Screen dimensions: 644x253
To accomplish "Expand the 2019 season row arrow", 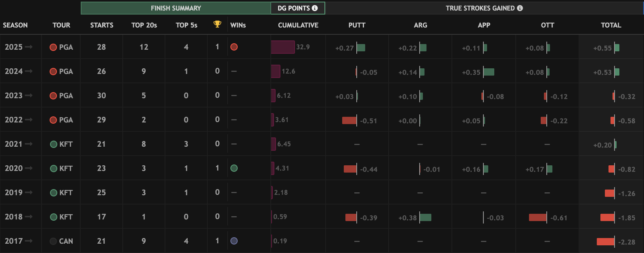I will 29,192.
